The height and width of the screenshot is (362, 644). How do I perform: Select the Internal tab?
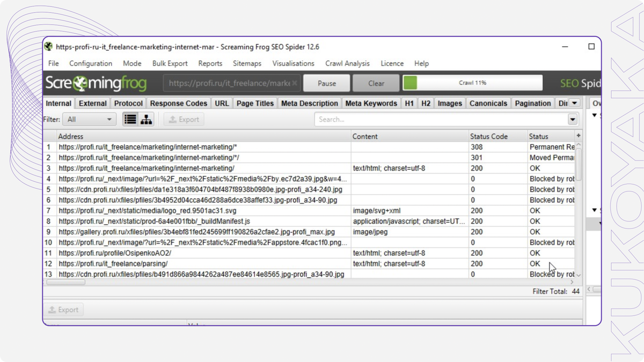click(x=58, y=104)
